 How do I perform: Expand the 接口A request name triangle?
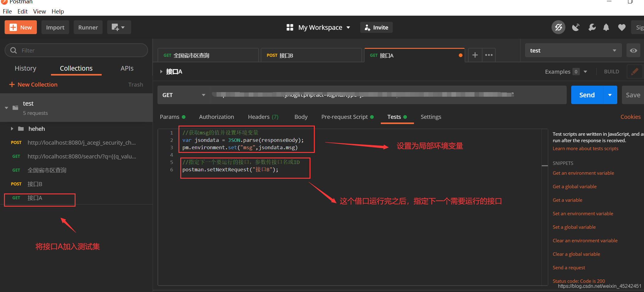click(x=161, y=72)
